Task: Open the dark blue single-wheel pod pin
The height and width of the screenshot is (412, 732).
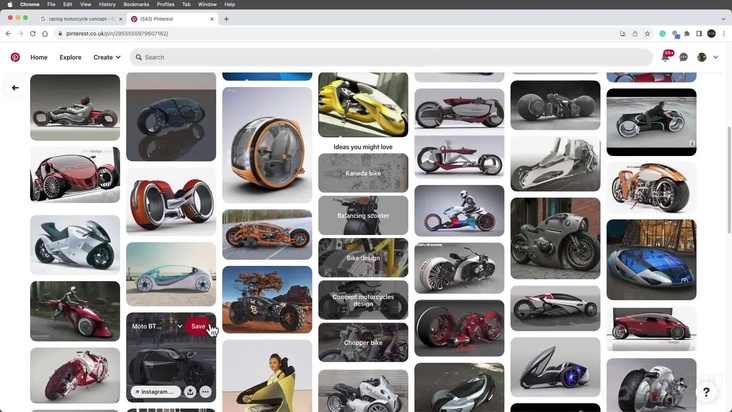Action: tap(171, 117)
